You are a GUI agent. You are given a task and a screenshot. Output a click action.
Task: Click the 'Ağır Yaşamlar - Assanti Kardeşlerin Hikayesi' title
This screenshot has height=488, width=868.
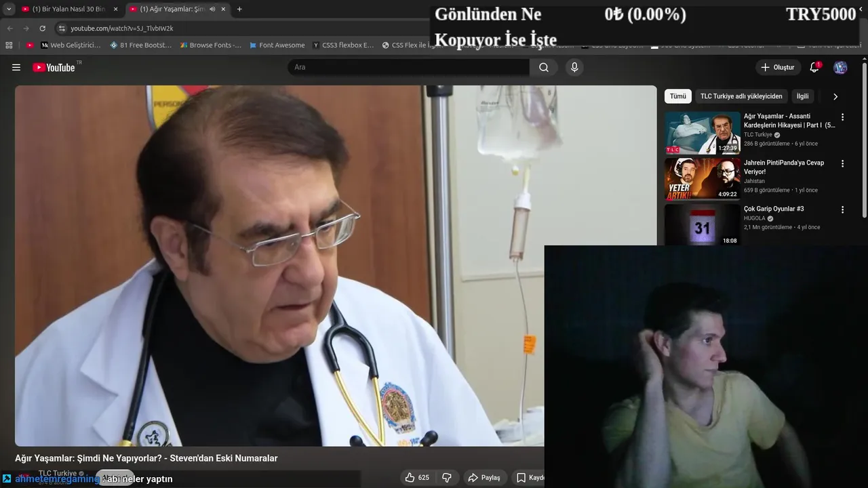789,121
